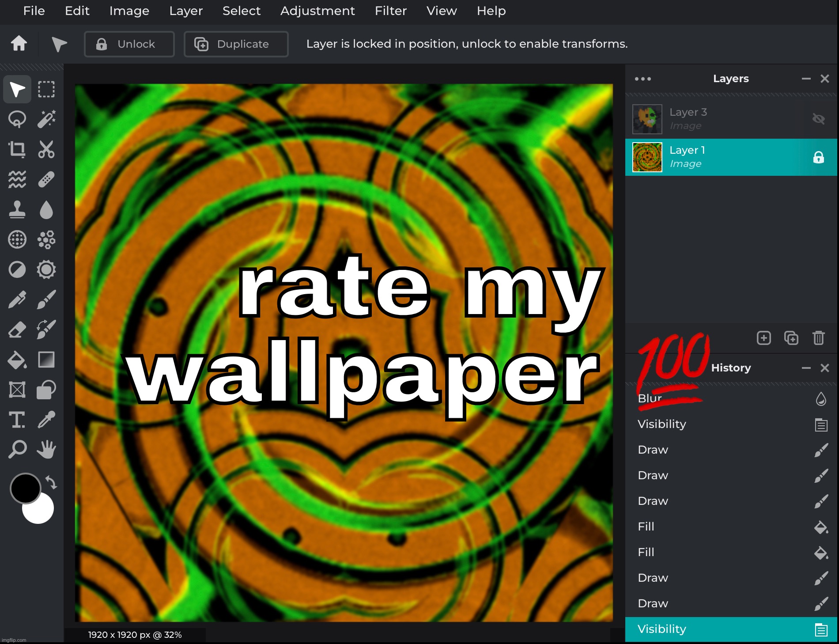Select the Heal bandage tool
The image size is (839, 644).
[x=46, y=179]
